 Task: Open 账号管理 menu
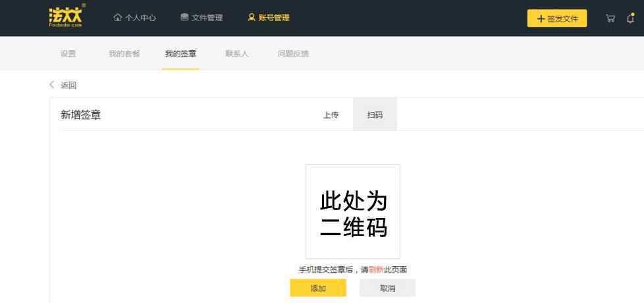269,18
